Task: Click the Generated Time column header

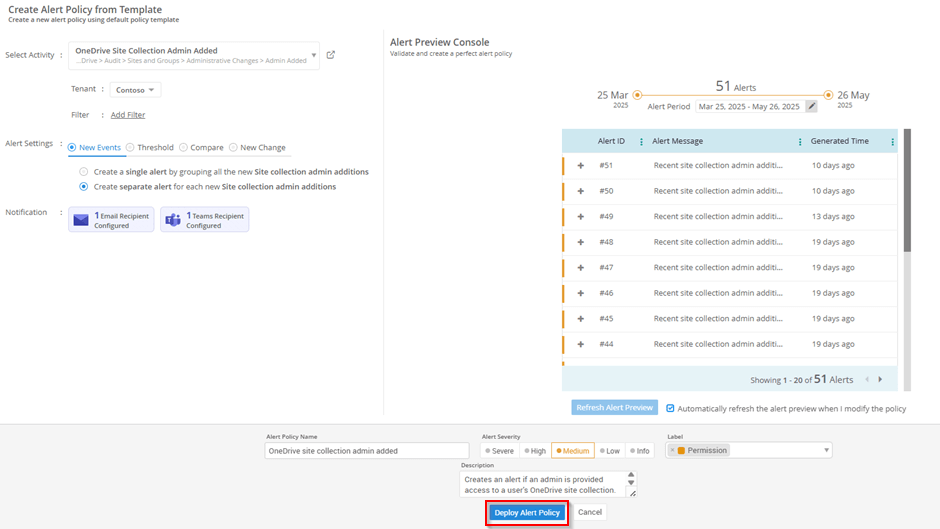Action: 839,141
